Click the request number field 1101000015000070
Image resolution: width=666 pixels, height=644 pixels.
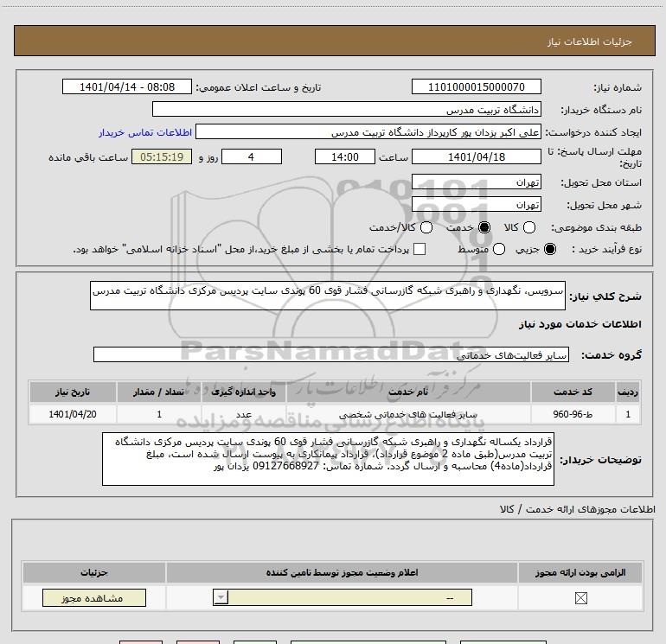click(x=476, y=86)
